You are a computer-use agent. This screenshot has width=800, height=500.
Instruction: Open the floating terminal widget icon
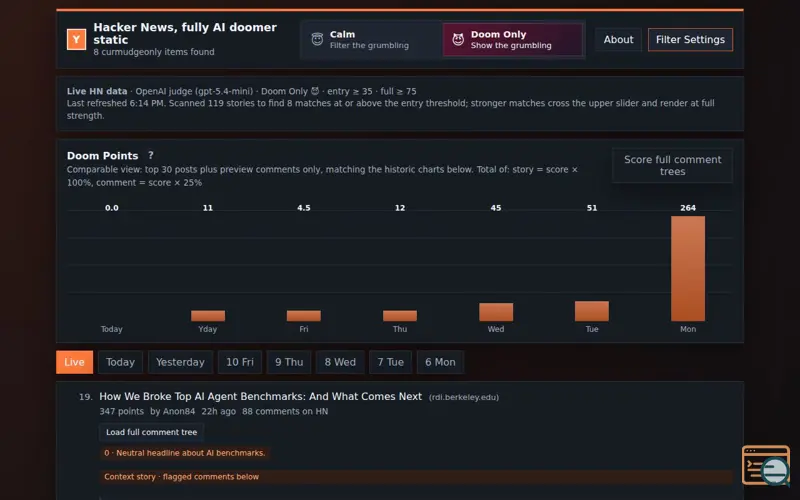[x=766, y=465]
